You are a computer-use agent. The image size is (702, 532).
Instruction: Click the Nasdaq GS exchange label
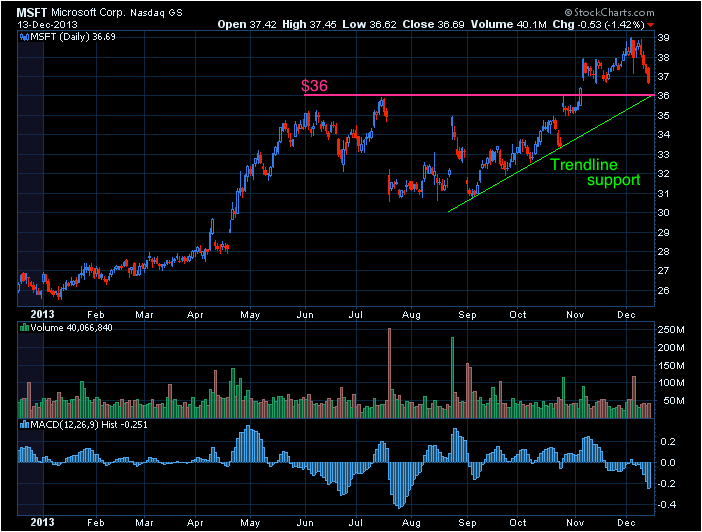click(x=156, y=13)
